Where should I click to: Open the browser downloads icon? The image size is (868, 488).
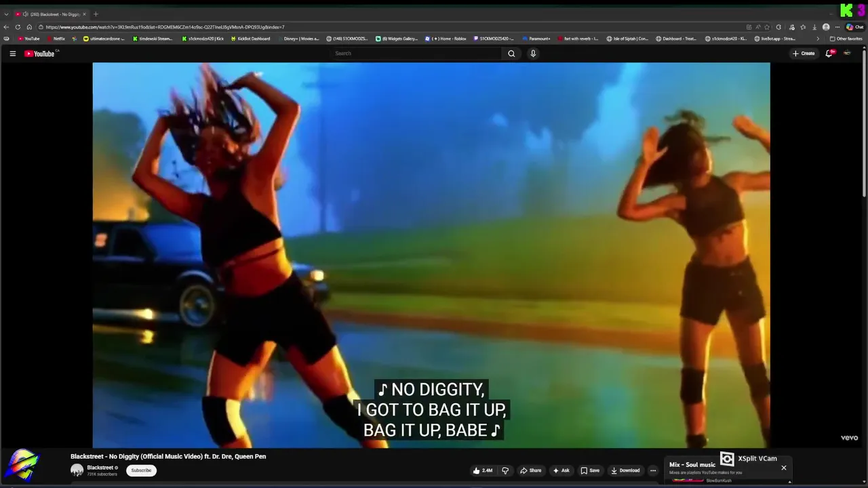tap(814, 27)
